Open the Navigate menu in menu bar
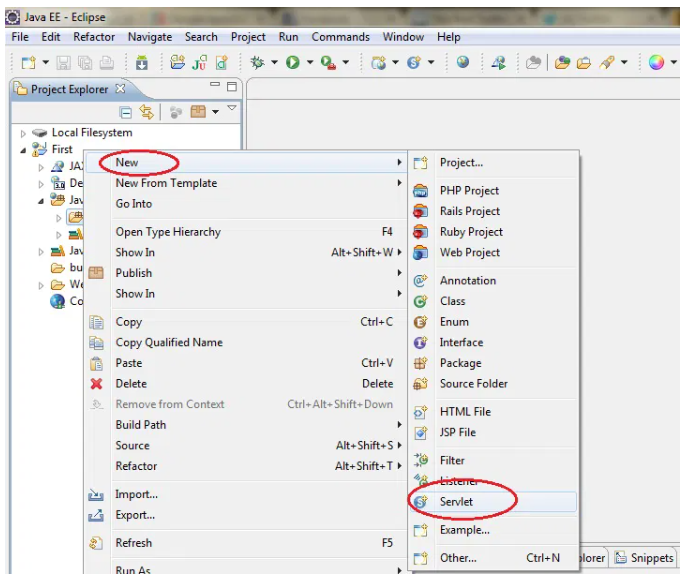Viewport: 689px width, 582px height. 150,37
